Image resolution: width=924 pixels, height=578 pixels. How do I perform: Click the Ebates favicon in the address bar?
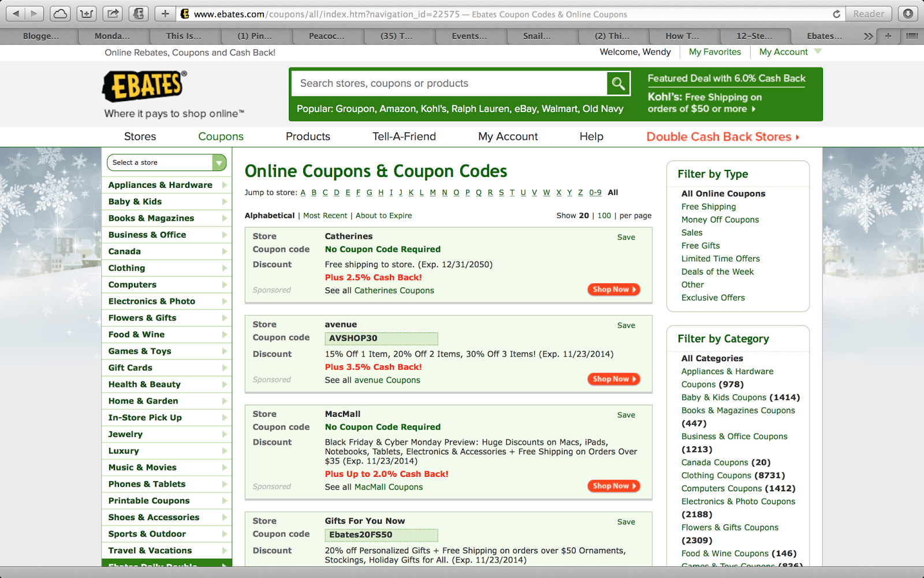point(185,14)
